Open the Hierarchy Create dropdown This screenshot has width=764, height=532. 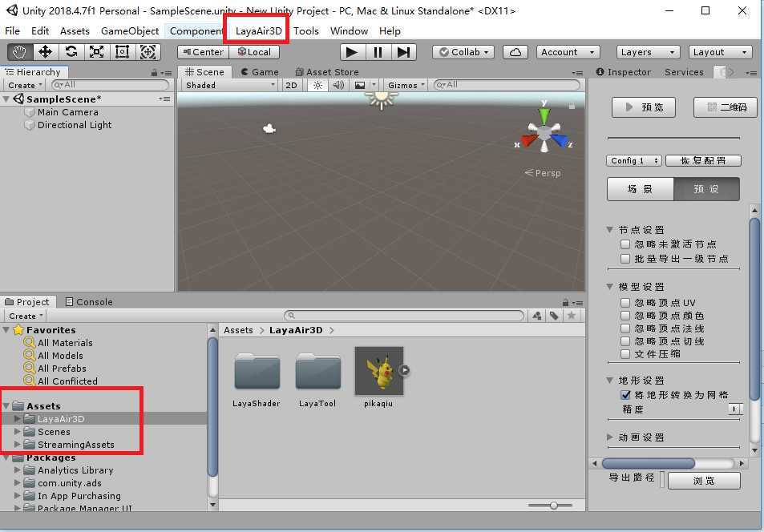[x=25, y=85]
